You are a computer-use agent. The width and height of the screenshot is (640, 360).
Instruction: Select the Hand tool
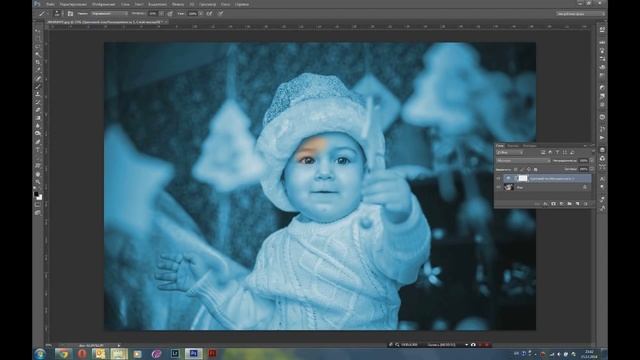(x=38, y=175)
